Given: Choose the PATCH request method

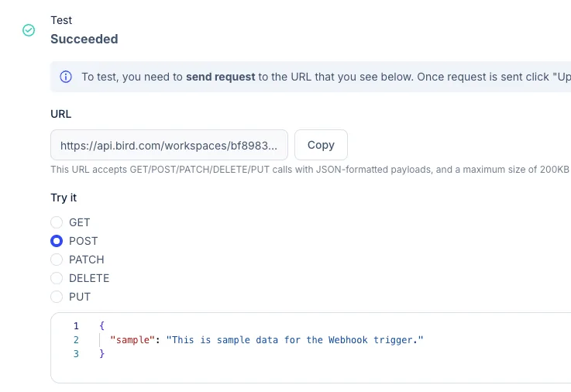Looking at the screenshot, I should point(57,260).
